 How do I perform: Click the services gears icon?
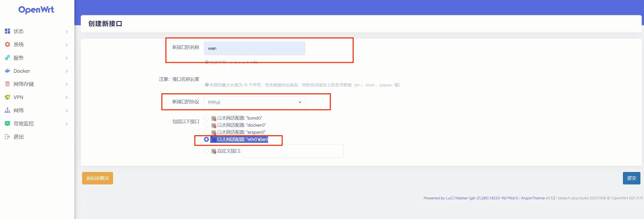click(7, 57)
